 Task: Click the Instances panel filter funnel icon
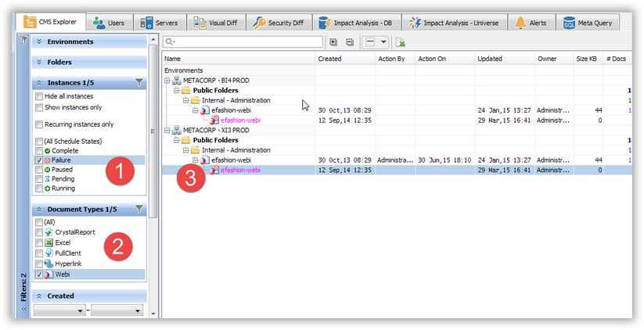tap(139, 83)
